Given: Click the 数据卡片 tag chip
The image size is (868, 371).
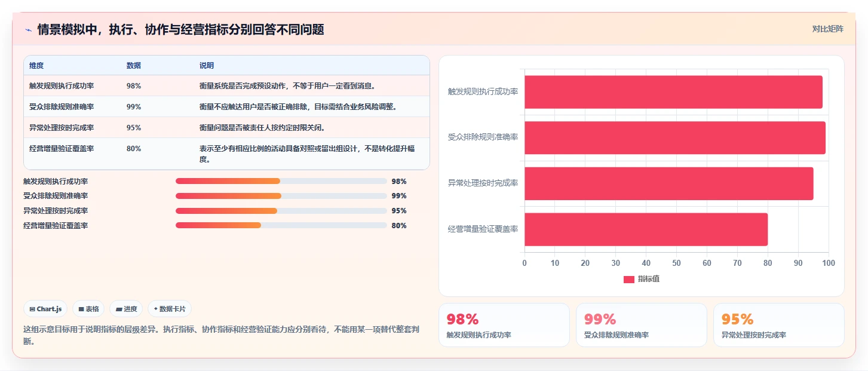Looking at the screenshot, I should pyautogui.click(x=170, y=309).
